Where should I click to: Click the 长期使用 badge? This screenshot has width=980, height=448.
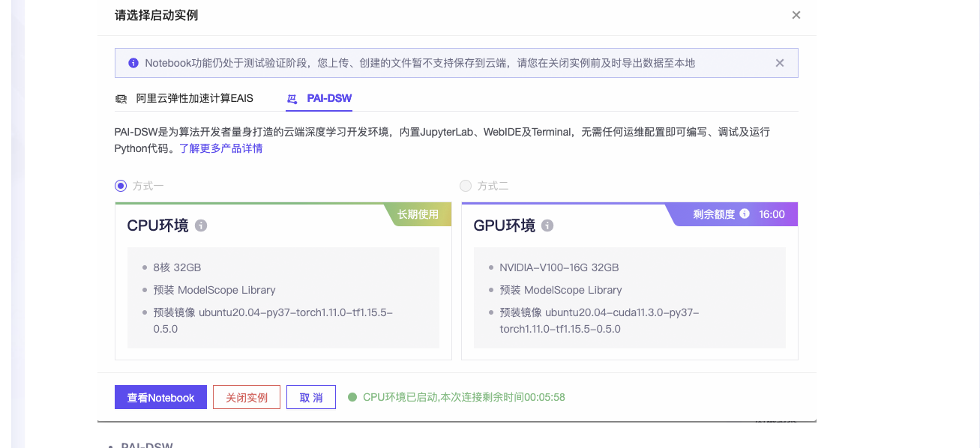pos(418,214)
